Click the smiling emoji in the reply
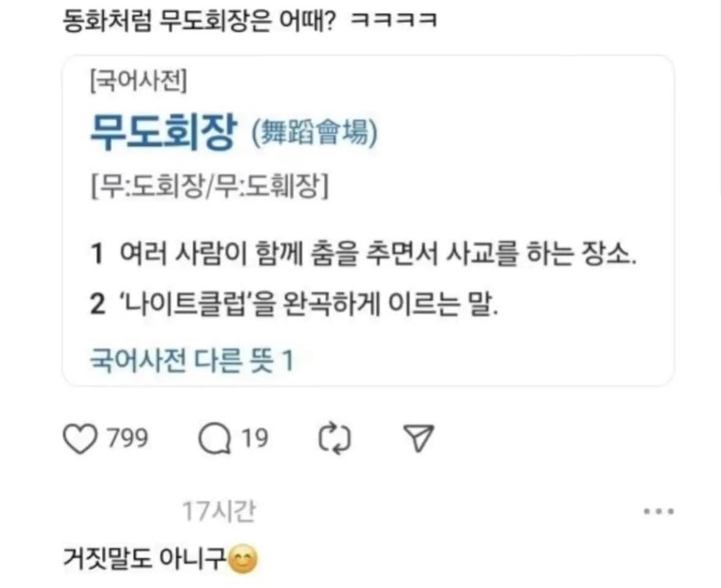721x588 pixels. coord(243,559)
